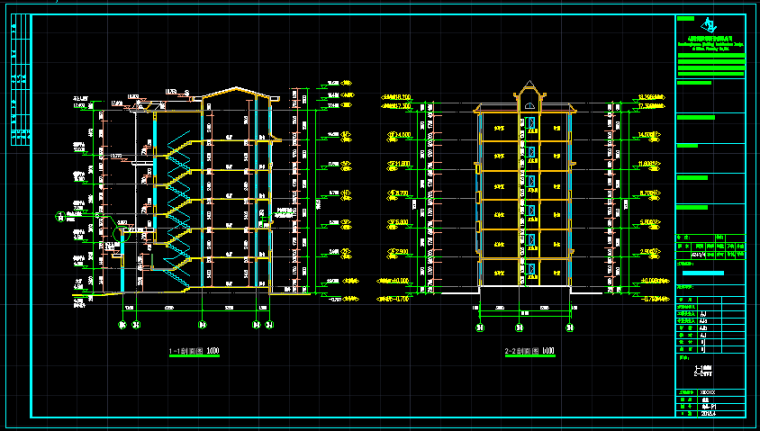The height and width of the screenshot is (431, 760).
Task: Select the pointed tower roof atop 2-2 section
Action: click(x=526, y=88)
